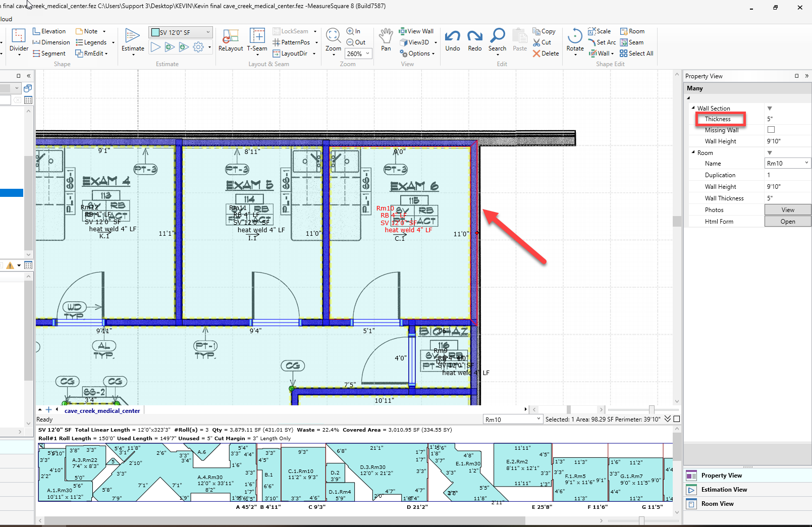Add a new sheet with plus button
The image size is (812, 527).
click(49, 410)
